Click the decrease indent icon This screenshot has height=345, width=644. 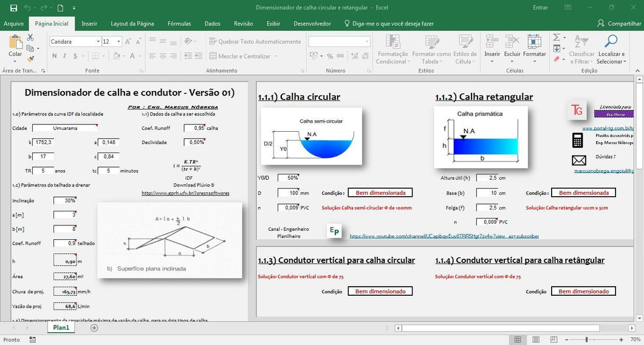coord(188,56)
